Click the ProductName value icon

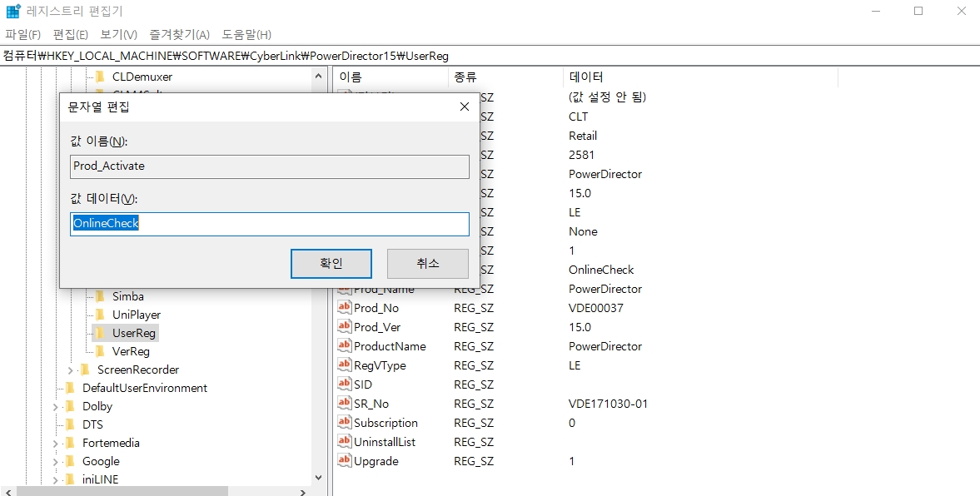(344, 346)
